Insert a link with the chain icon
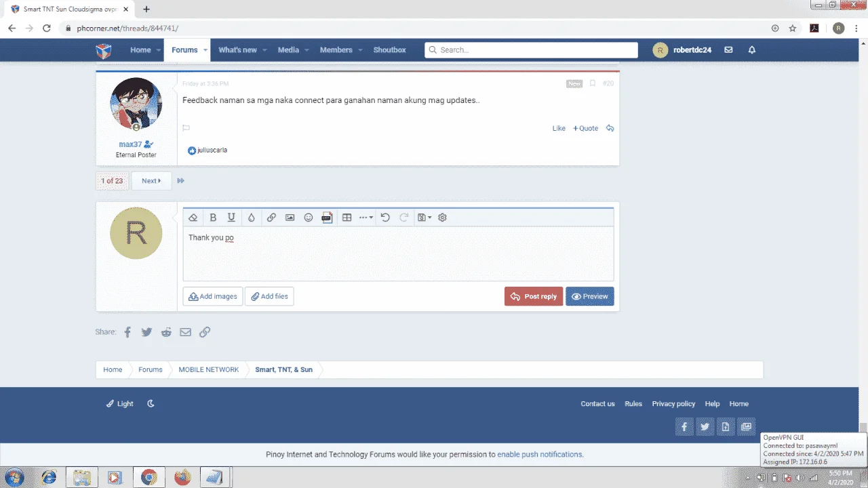 point(271,218)
